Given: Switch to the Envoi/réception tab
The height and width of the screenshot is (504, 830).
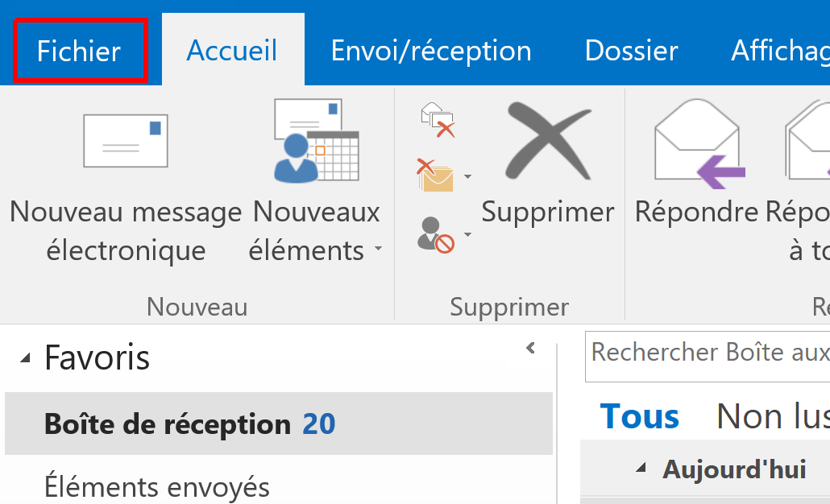Looking at the screenshot, I should (x=431, y=51).
